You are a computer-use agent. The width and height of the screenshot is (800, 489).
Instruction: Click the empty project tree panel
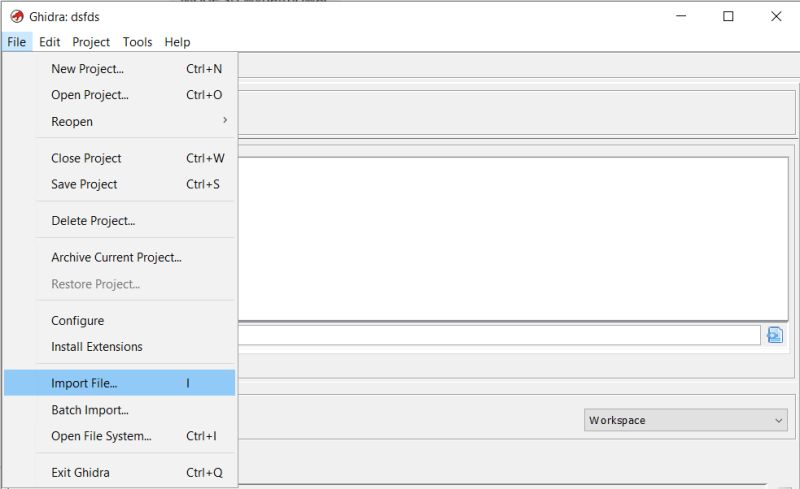coord(513,239)
